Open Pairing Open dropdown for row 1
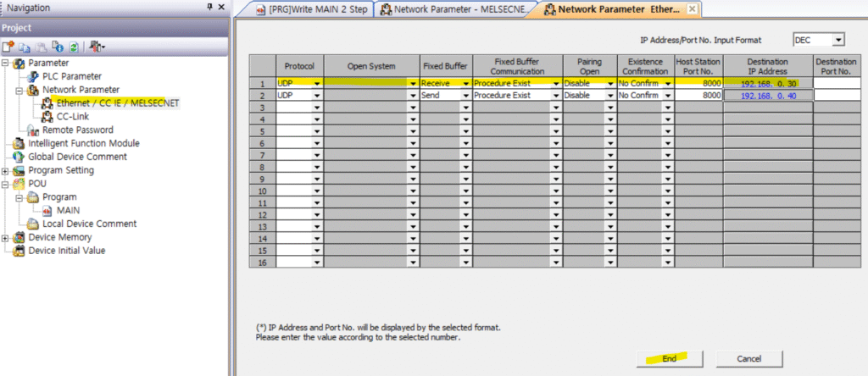The width and height of the screenshot is (868, 376). coord(609,84)
